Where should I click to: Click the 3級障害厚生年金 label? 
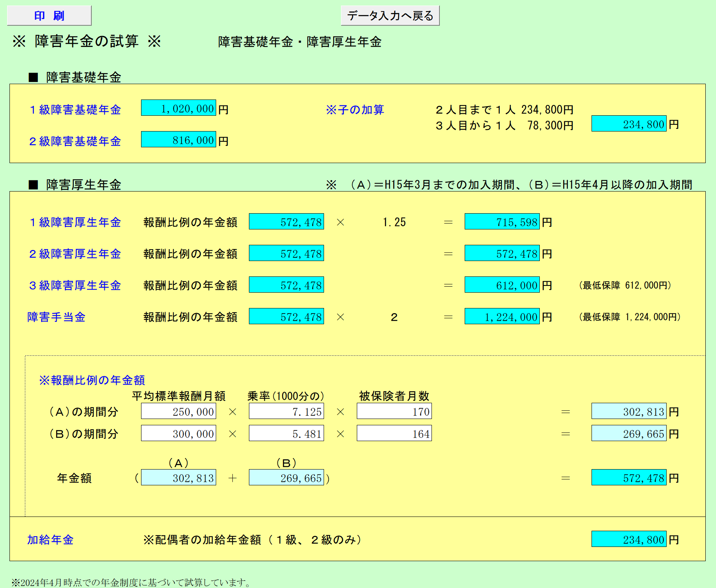(x=75, y=285)
